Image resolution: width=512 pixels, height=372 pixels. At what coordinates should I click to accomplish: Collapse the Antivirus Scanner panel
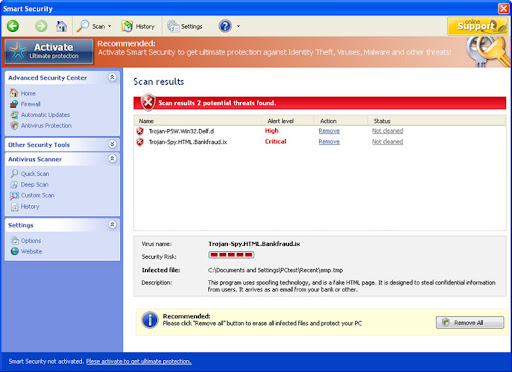coord(112,159)
